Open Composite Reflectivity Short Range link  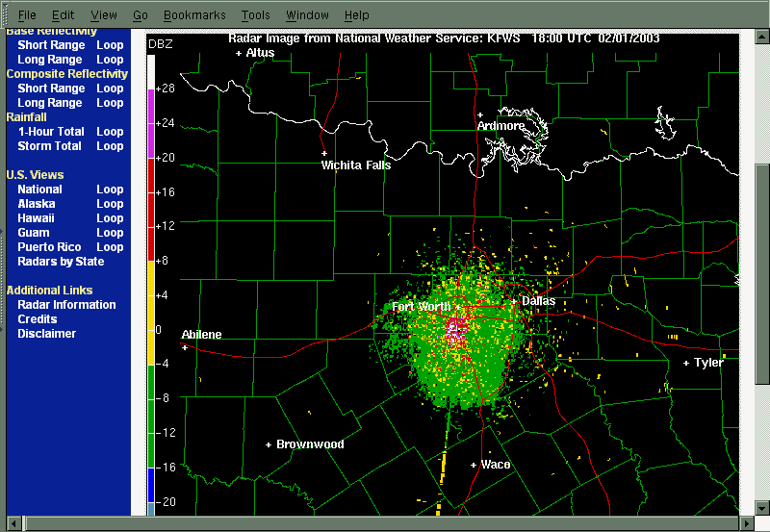tap(51, 89)
